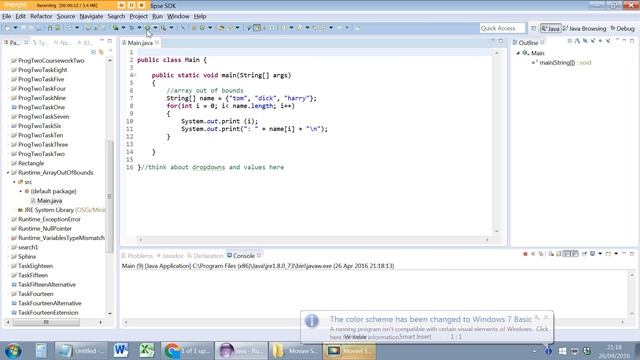Image resolution: width=640 pixels, height=360 pixels.
Task: Click the External Tools run icon
Action: pos(163,28)
